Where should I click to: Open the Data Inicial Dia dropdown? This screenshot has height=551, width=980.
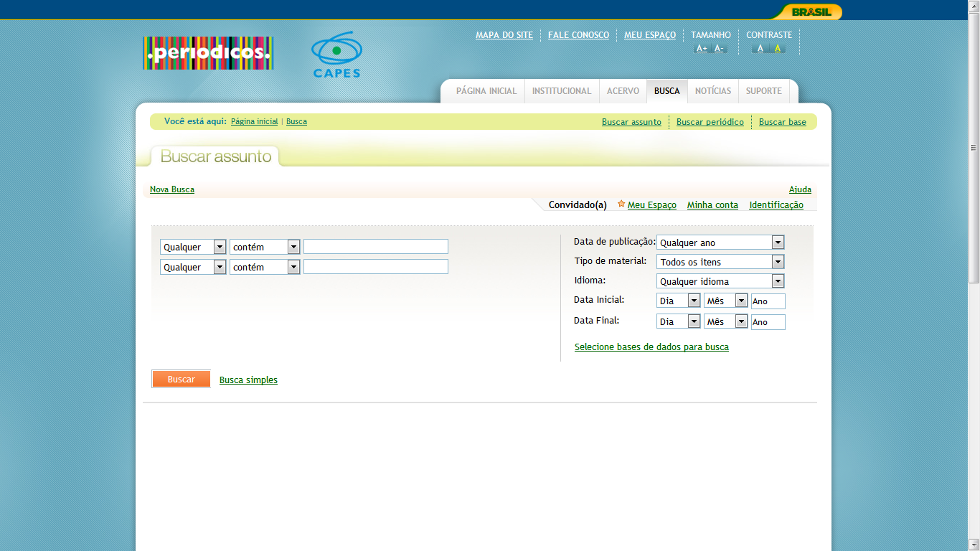coord(679,301)
